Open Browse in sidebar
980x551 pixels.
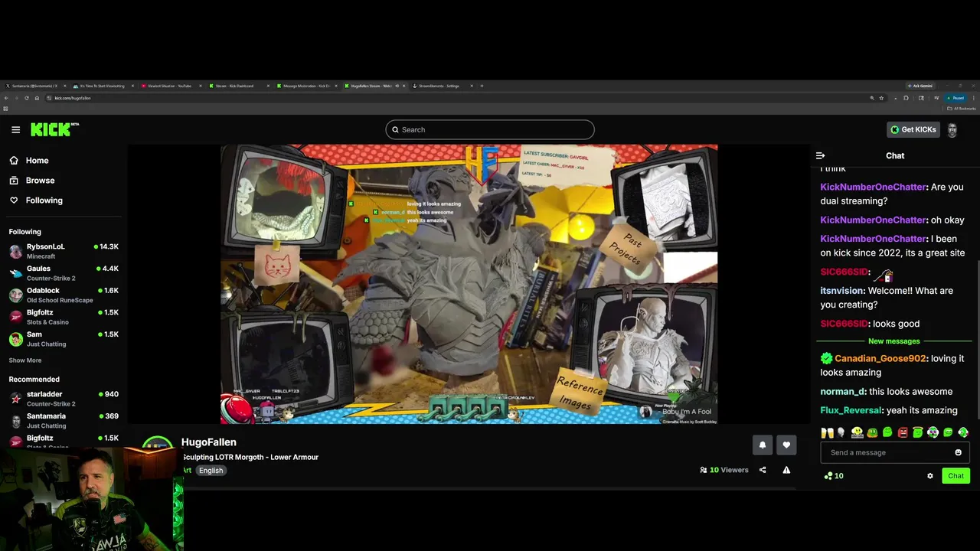[x=32, y=180]
